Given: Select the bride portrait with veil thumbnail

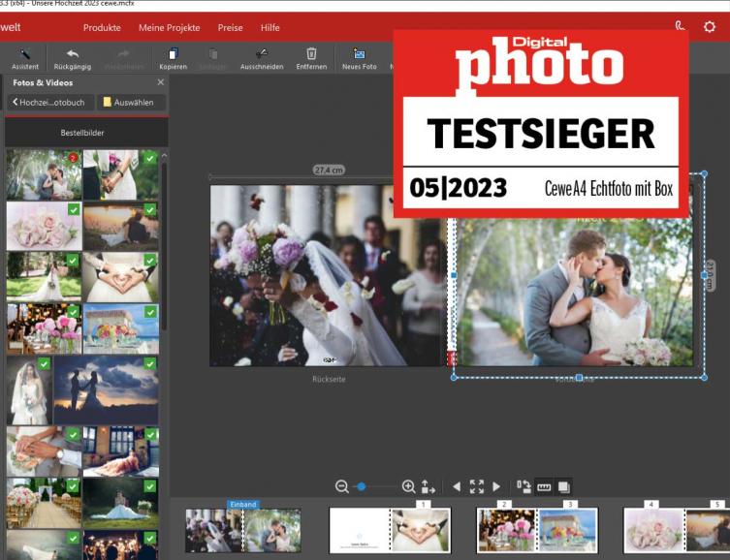Looking at the screenshot, I should pos(29,390).
